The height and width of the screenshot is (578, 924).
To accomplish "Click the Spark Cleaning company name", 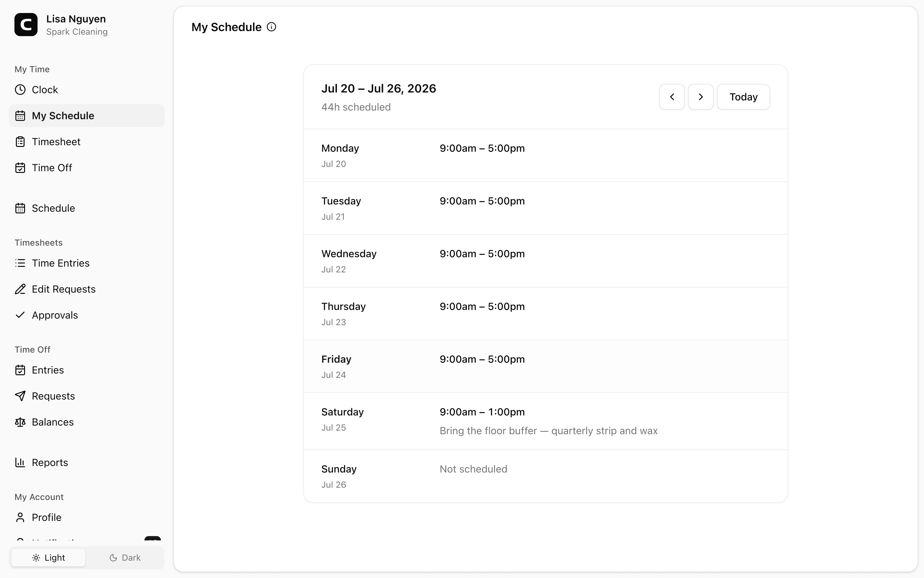I will pyautogui.click(x=77, y=32).
